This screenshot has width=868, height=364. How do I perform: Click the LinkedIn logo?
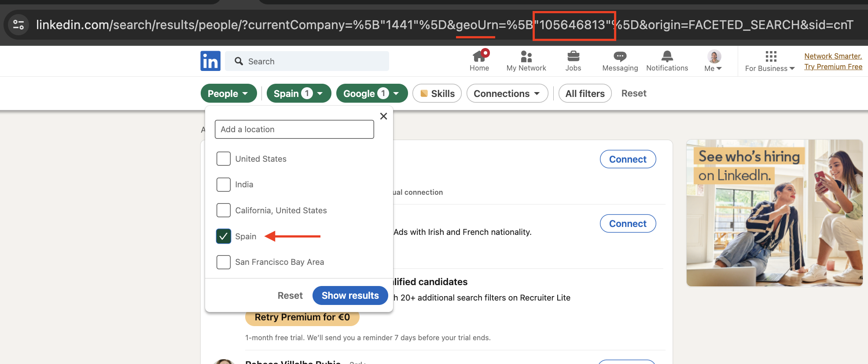210,61
